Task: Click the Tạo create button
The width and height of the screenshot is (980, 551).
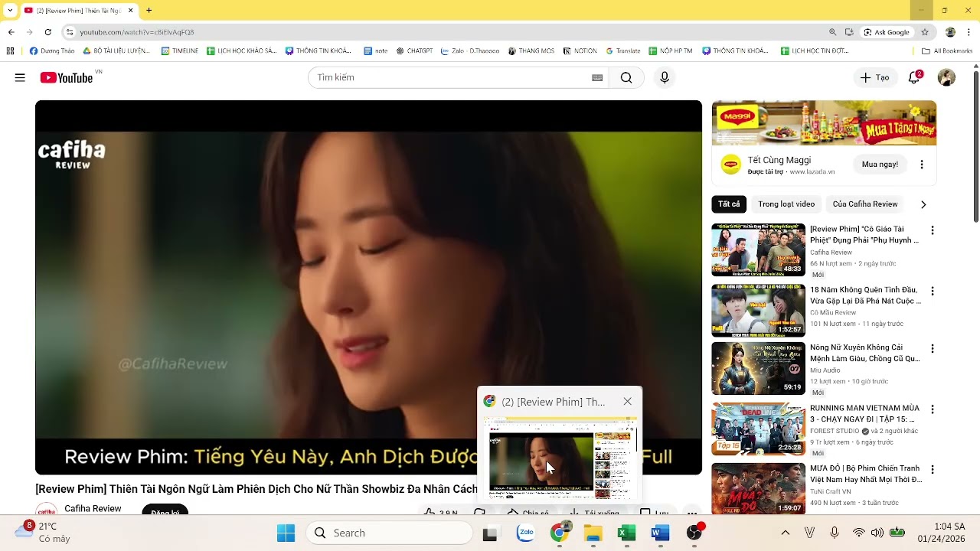Action: click(874, 77)
